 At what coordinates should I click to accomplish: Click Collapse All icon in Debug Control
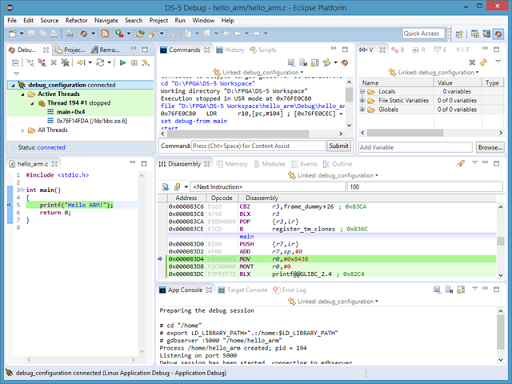(x=15, y=63)
